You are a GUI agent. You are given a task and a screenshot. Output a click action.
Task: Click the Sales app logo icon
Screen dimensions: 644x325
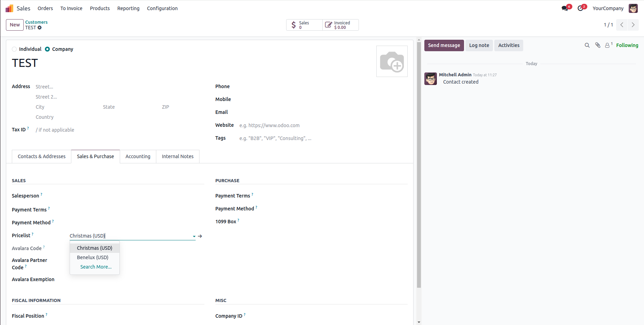[9, 8]
